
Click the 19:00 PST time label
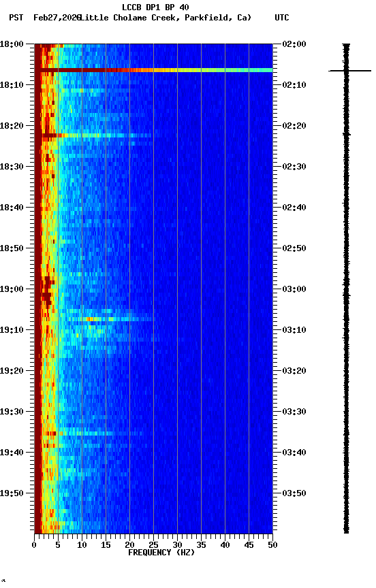(12, 289)
